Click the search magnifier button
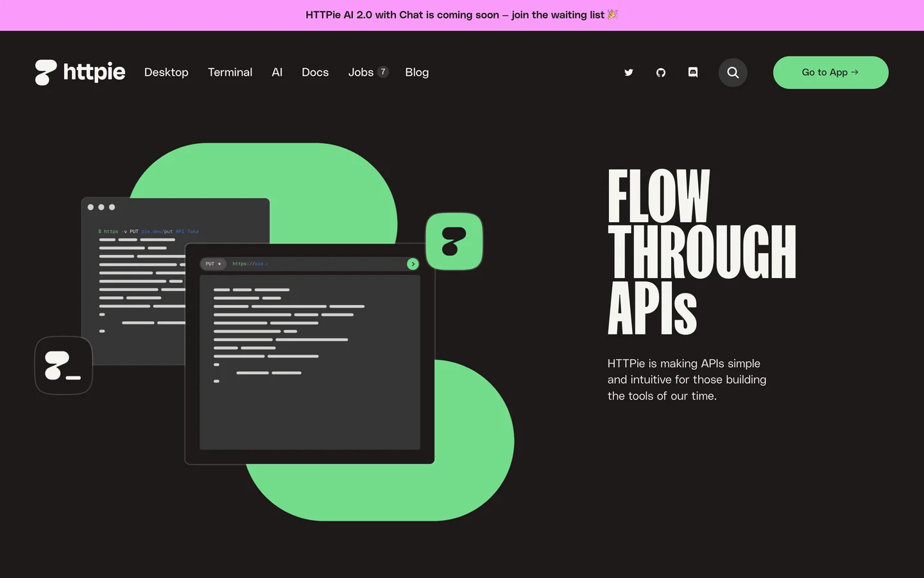Viewport: 924px width, 578px height. tap(733, 73)
